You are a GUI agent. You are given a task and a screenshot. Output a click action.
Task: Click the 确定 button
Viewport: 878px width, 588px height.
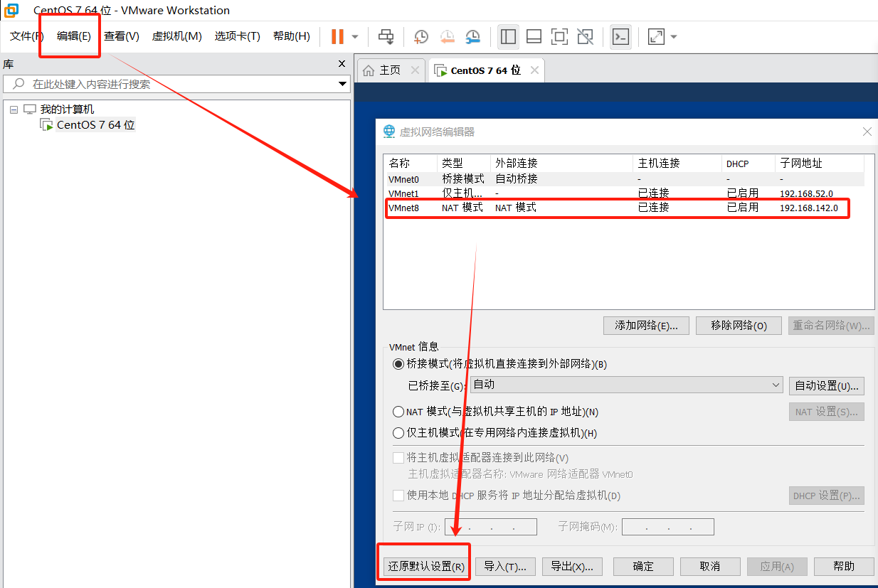click(643, 567)
